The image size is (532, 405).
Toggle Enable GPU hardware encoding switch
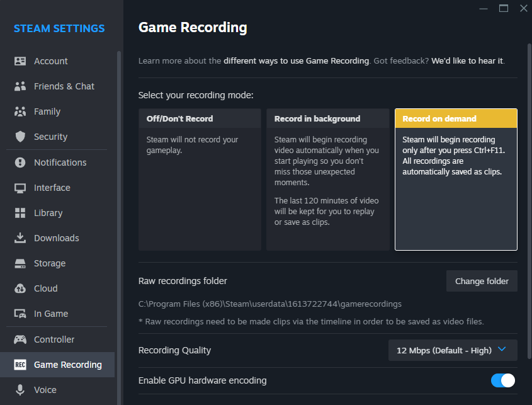[503, 380]
